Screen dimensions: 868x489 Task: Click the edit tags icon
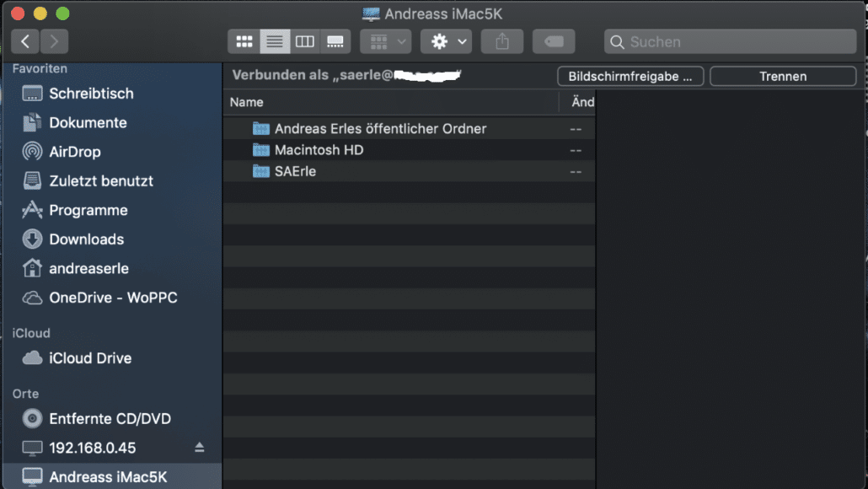tap(554, 41)
